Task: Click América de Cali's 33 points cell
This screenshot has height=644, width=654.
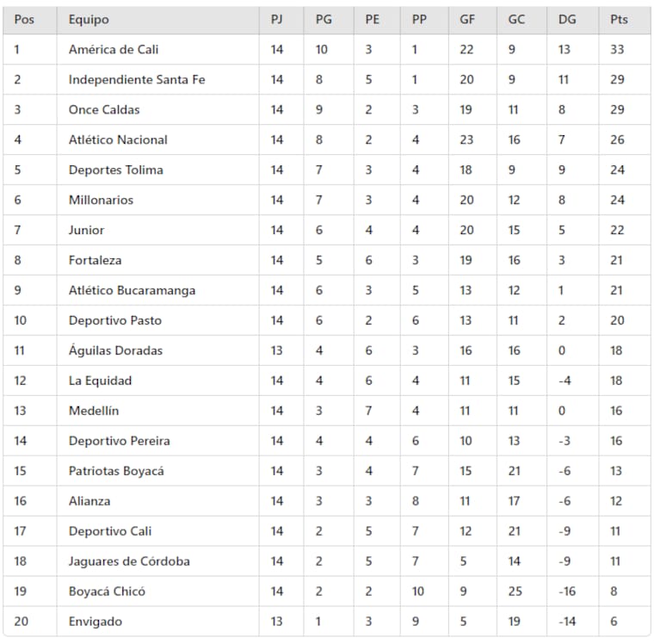Action: coord(618,50)
